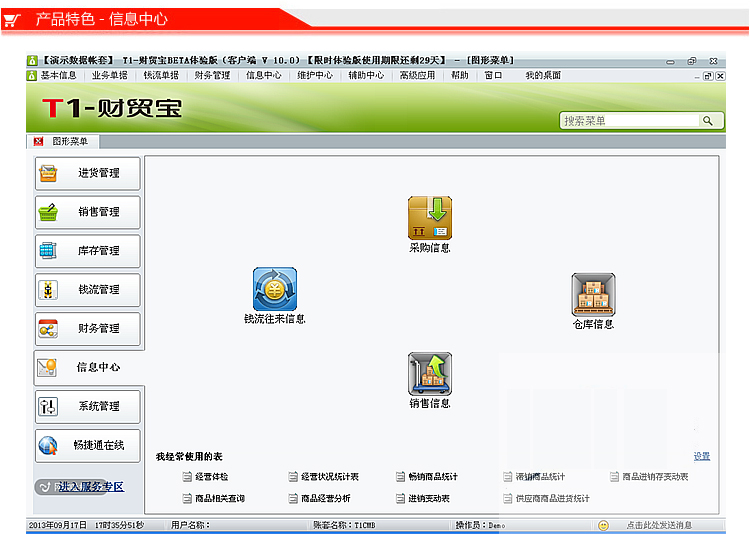Viewport: 750px width, 534px height.
Task: Click the search magnifier icon
Action: [707, 121]
